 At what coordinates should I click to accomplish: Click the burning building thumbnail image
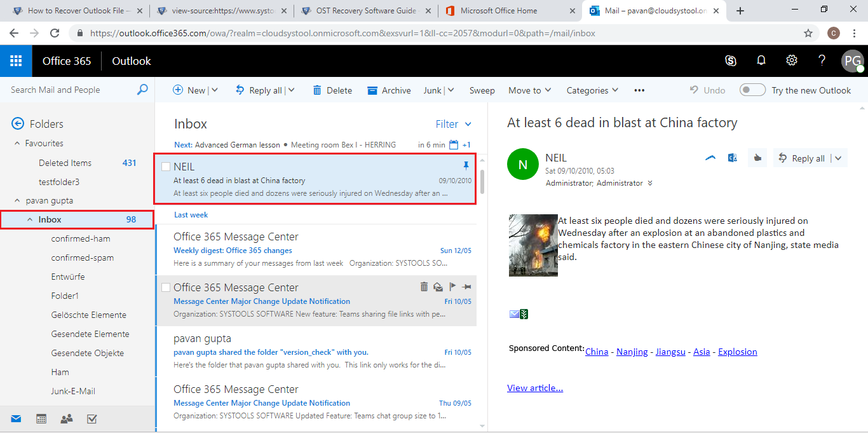pyautogui.click(x=533, y=245)
